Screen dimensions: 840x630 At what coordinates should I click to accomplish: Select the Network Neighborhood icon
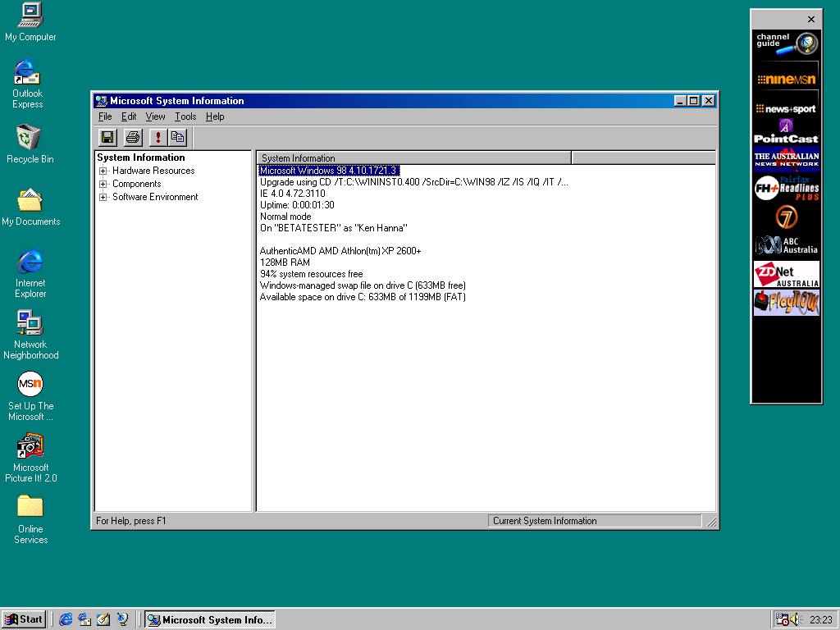(30, 335)
